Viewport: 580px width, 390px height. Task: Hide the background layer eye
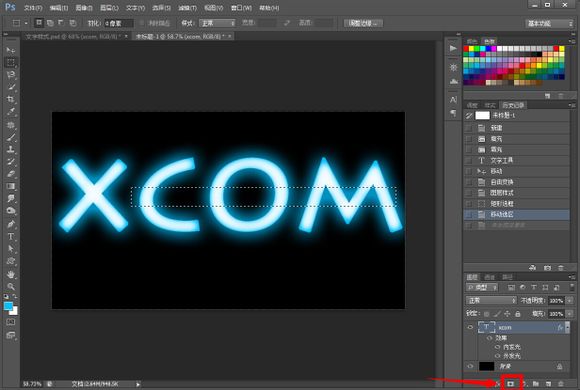coord(470,366)
